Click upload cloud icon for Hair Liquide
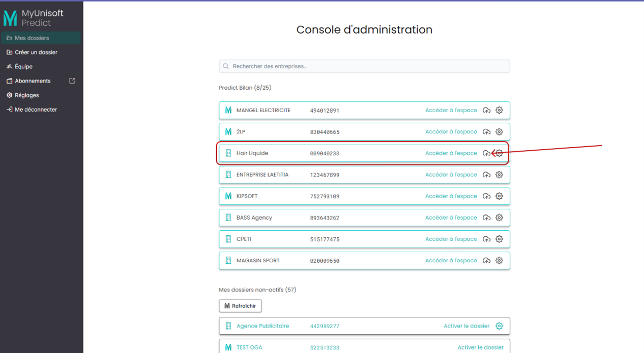 [x=487, y=153]
